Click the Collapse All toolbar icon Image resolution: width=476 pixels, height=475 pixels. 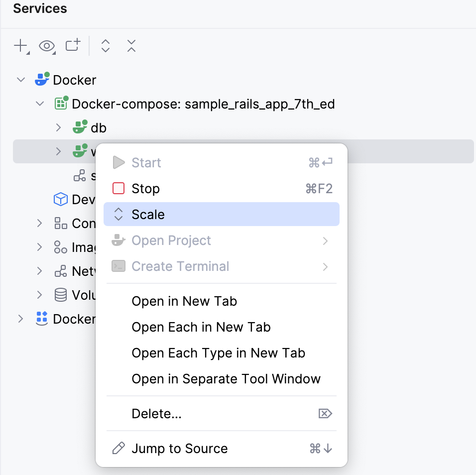tap(130, 45)
